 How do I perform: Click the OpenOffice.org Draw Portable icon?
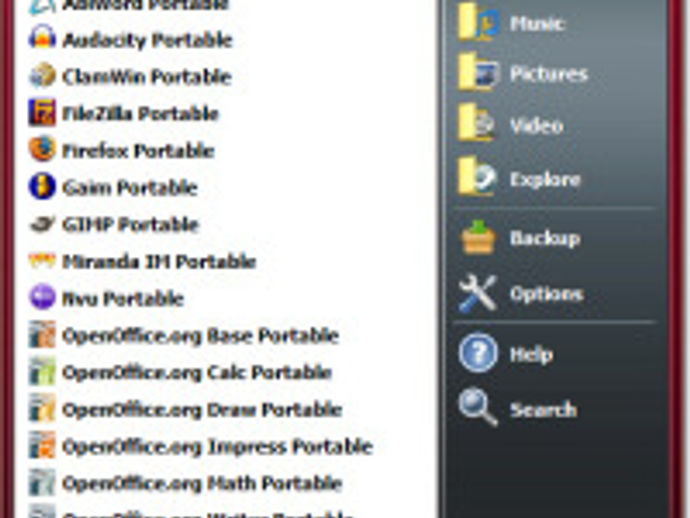(42, 408)
